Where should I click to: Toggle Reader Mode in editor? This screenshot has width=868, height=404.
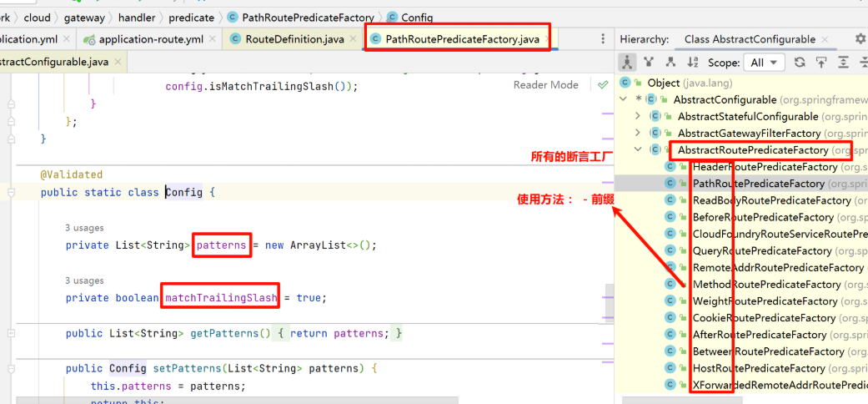[x=546, y=85]
